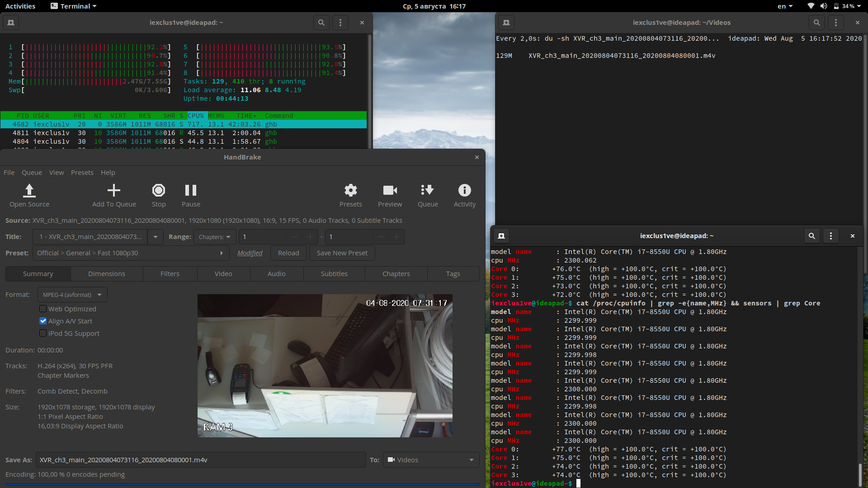Open the View menu
Screen dimensions: 868x488
point(57,173)
